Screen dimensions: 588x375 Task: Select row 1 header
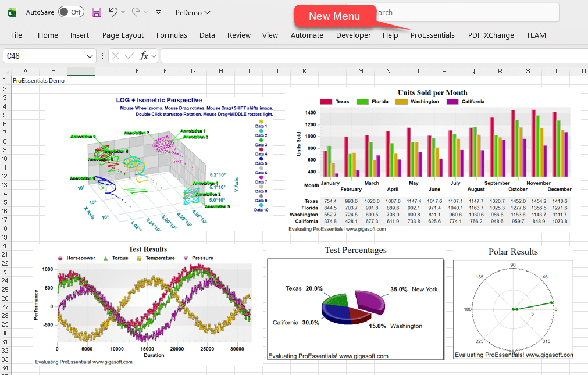coord(5,80)
